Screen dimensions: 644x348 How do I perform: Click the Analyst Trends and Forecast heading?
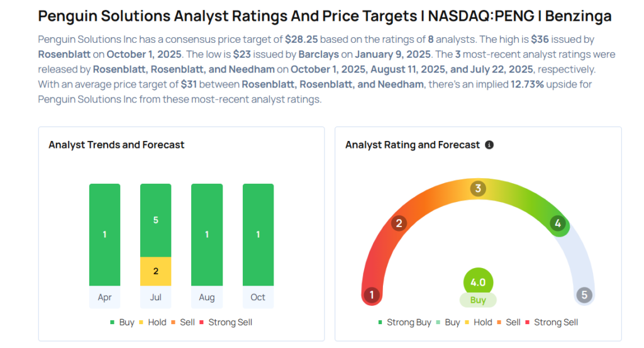click(116, 145)
